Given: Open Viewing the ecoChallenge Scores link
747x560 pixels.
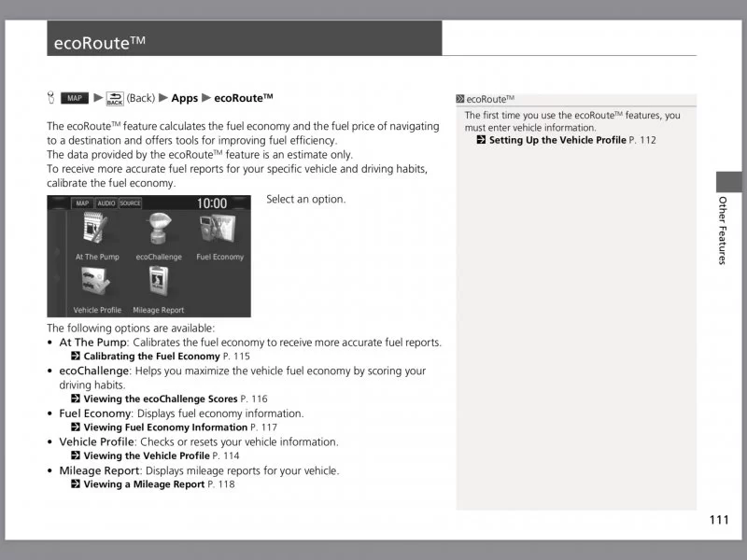Looking at the screenshot, I should (161, 399).
